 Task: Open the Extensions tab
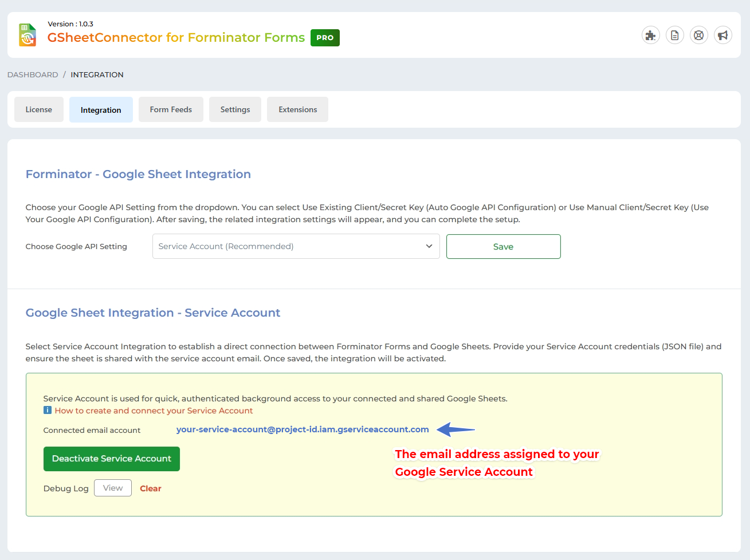(297, 109)
